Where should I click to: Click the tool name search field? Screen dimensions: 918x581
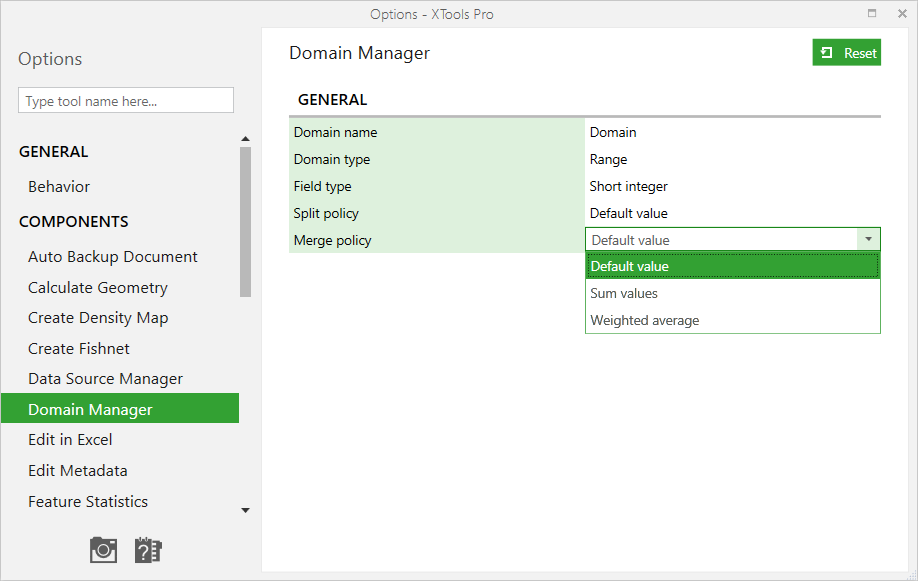click(126, 101)
